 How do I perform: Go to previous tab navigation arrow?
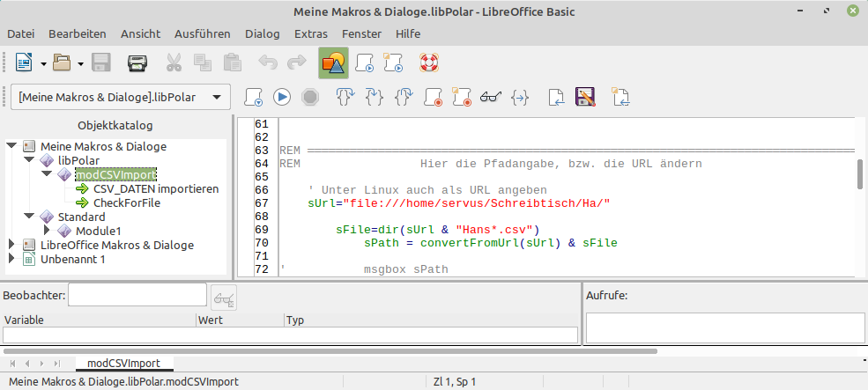[27, 364]
